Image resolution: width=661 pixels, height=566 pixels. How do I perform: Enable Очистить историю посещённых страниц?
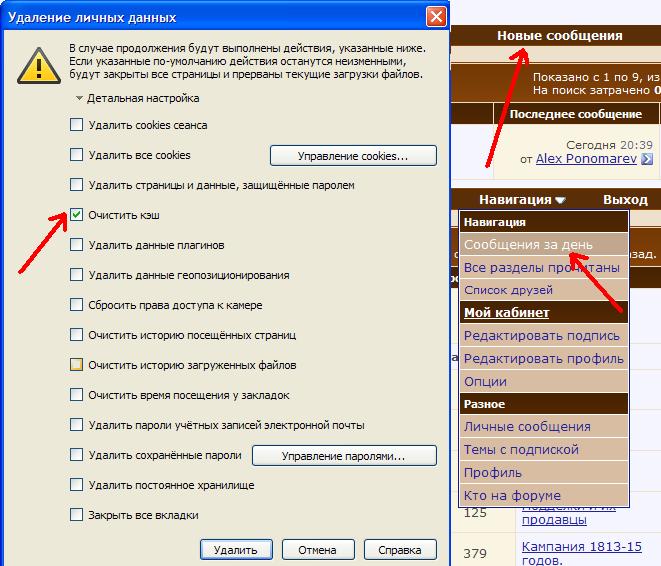pos(76,335)
